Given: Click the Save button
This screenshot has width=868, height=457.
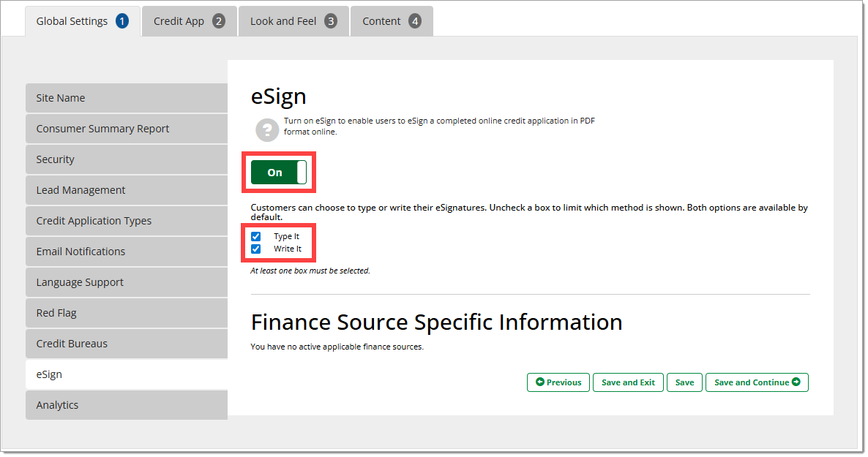Looking at the screenshot, I should pyautogui.click(x=684, y=382).
